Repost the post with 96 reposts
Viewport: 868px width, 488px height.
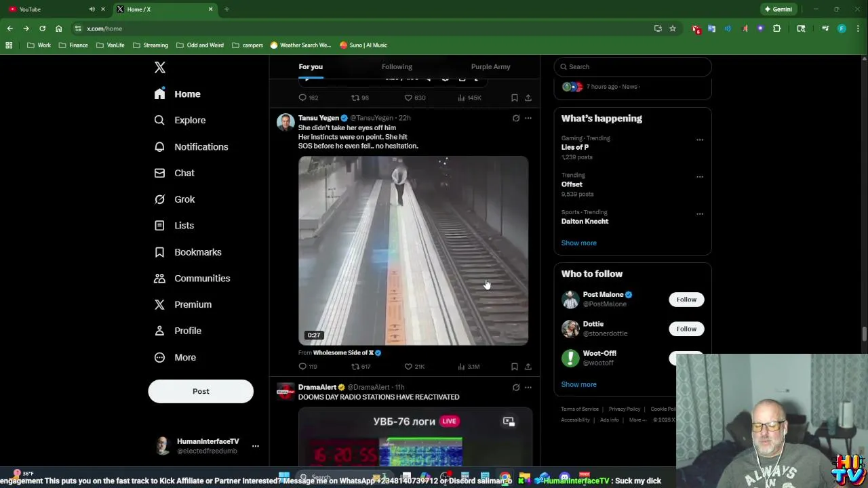(x=360, y=98)
